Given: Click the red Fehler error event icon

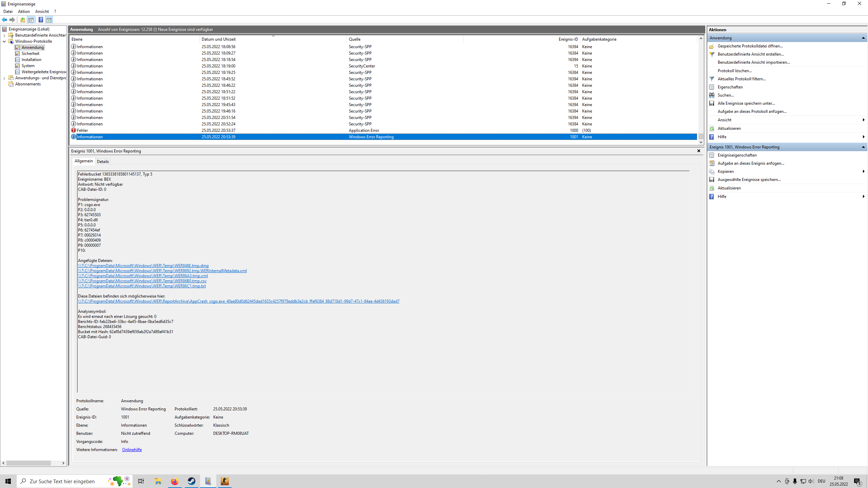Looking at the screenshot, I should (x=74, y=130).
